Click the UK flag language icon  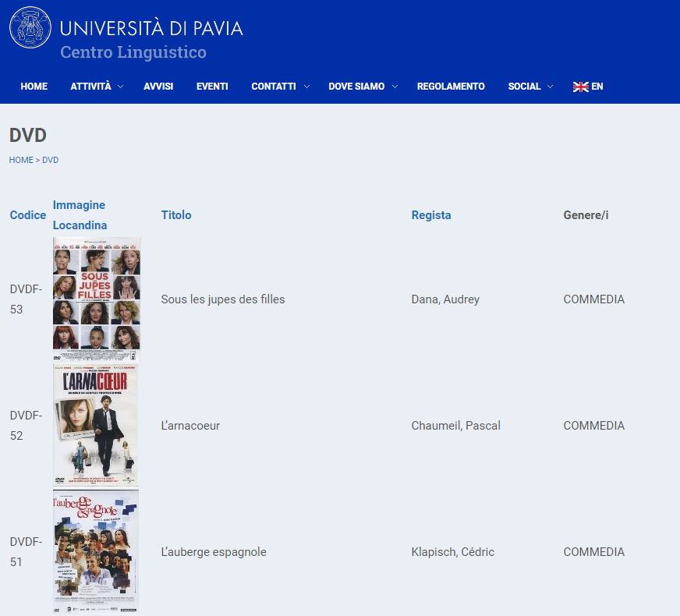580,87
